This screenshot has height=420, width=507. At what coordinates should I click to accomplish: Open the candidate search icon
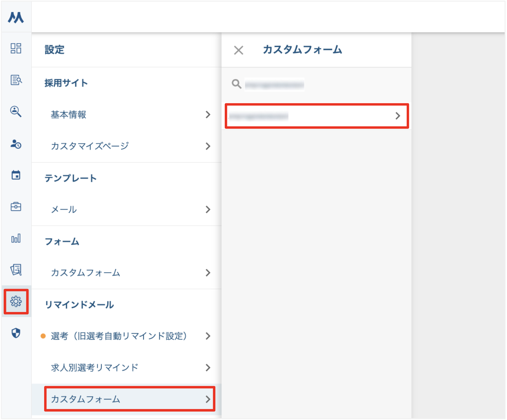coord(16,112)
